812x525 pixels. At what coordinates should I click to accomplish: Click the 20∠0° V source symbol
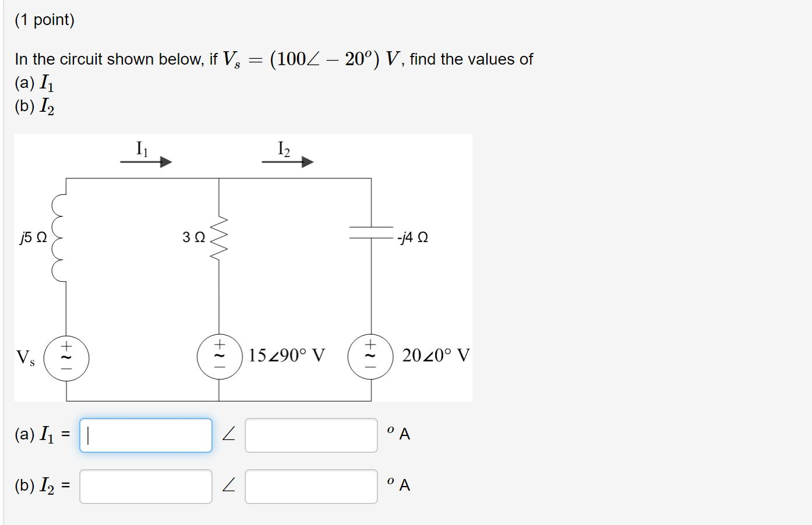point(371,357)
